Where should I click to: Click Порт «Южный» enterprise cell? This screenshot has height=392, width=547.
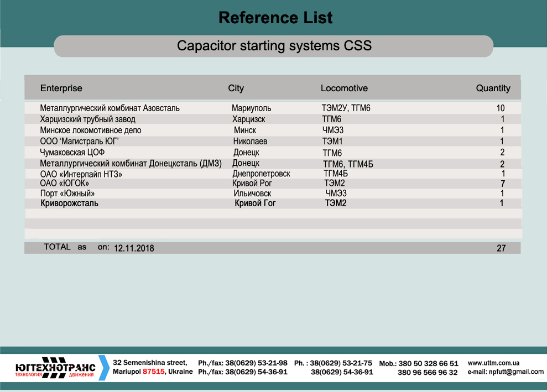click(67, 193)
